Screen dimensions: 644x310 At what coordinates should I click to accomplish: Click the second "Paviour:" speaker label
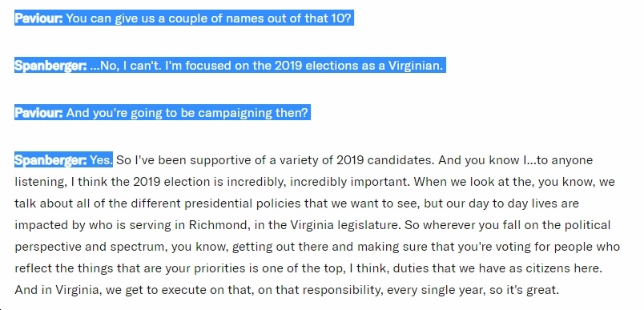[38, 113]
